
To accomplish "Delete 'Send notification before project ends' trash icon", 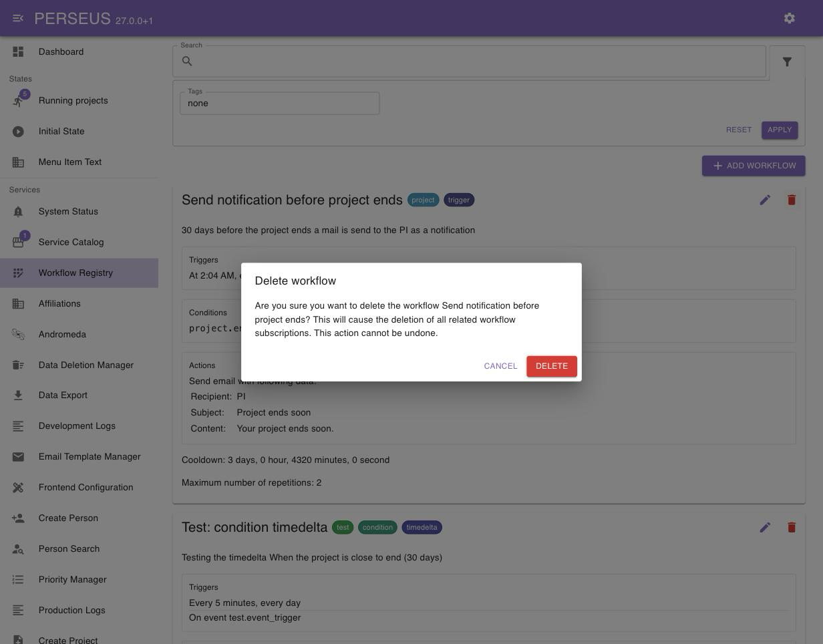I will [792, 200].
